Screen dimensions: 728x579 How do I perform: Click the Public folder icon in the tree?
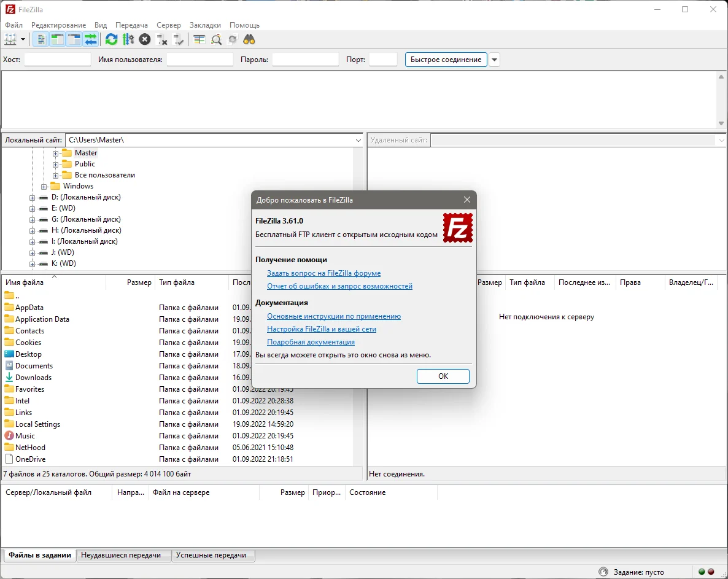pyautogui.click(x=67, y=164)
